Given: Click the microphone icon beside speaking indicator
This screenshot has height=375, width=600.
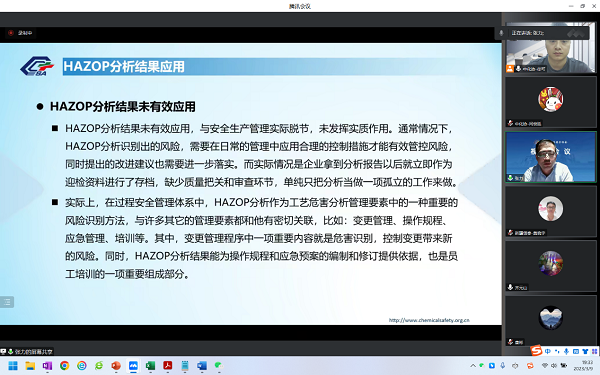Looking at the screenshot, I should pos(501,33).
